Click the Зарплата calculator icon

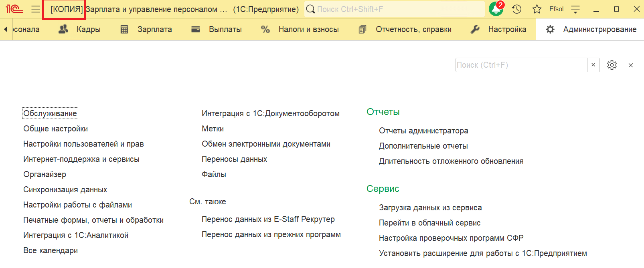tap(124, 29)
